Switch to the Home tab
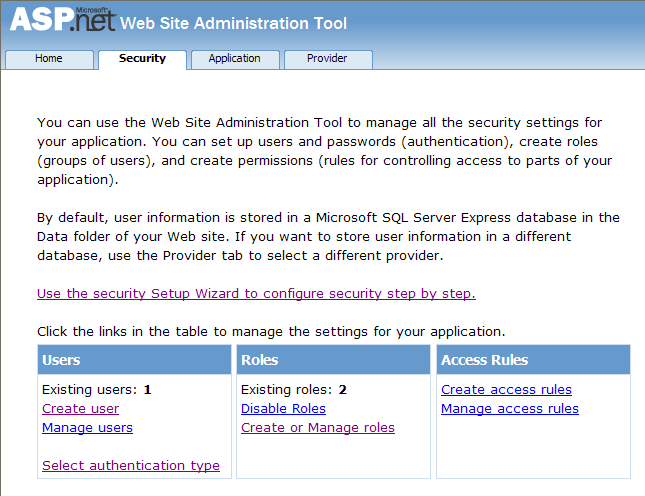The width and height of the screenshot is (645, 496). click(49, 59)
